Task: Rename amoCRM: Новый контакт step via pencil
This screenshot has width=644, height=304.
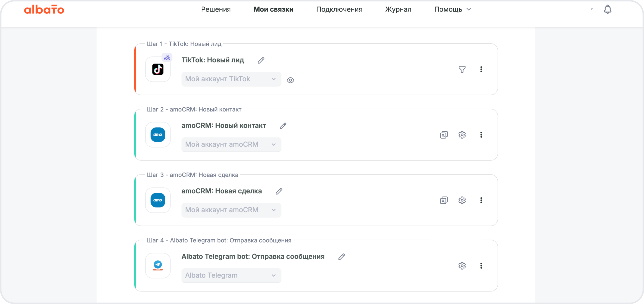Action: coord(283,126)
